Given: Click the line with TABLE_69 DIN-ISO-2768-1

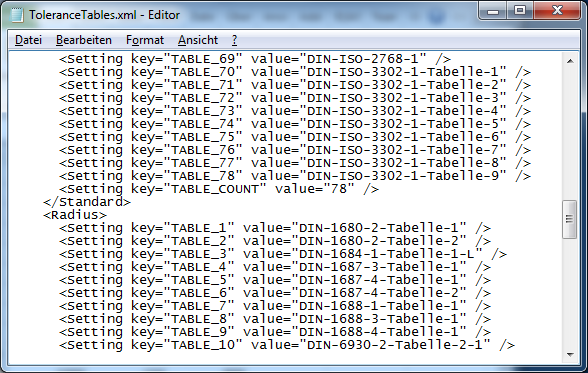Looking at the screenshot, I should pos(255,59).
